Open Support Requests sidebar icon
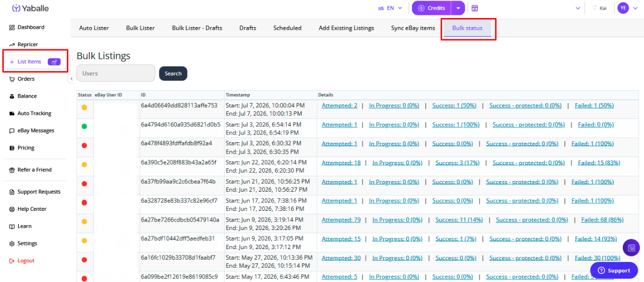 click(x=12, y=192)
